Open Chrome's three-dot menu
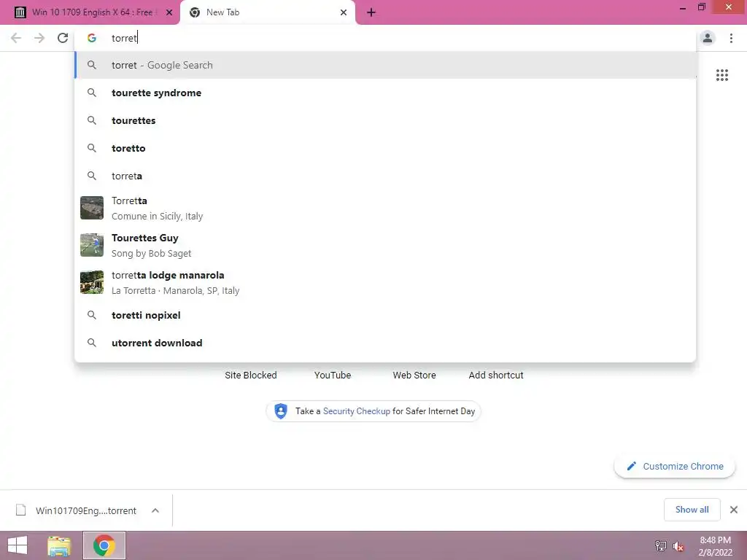Screen dimensions: 747x560 pyautogui.click(x=731, y=38)
